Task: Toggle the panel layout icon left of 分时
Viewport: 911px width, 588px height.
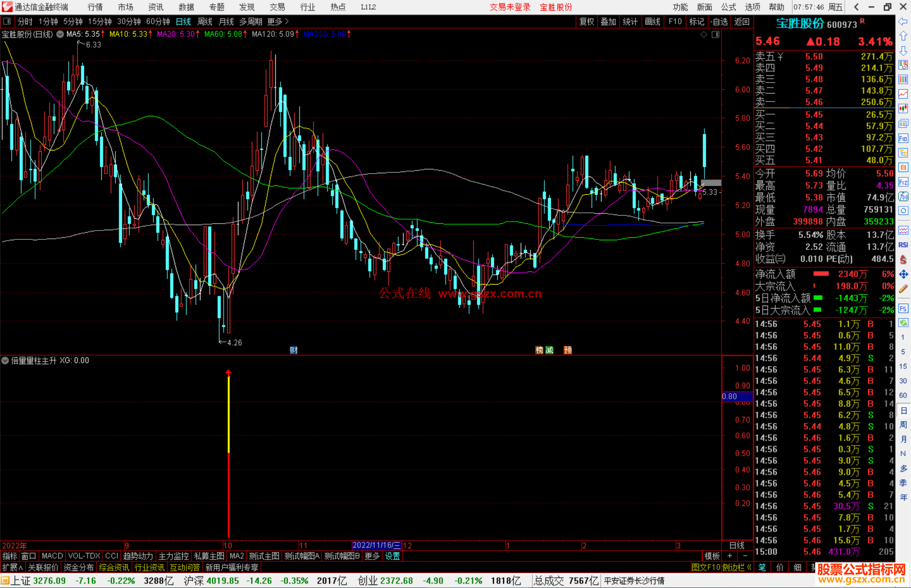Action: click(x=7, y=21)
